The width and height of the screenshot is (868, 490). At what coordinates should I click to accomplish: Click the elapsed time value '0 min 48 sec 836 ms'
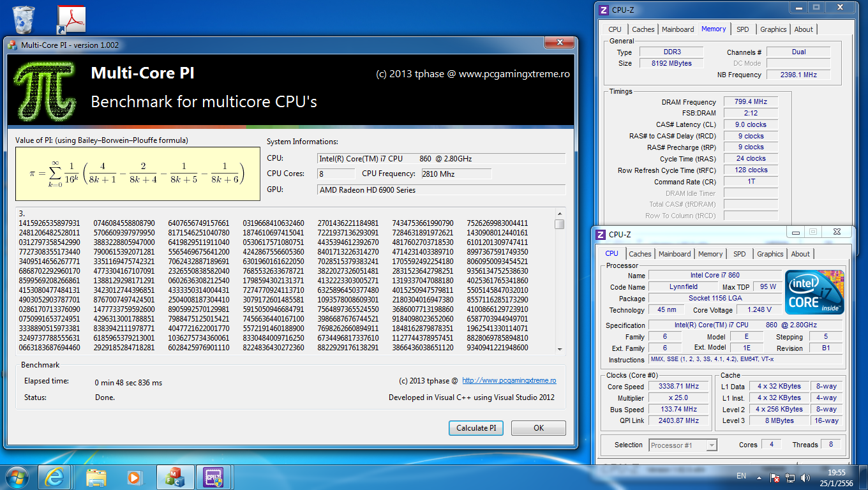click(128, 383)
